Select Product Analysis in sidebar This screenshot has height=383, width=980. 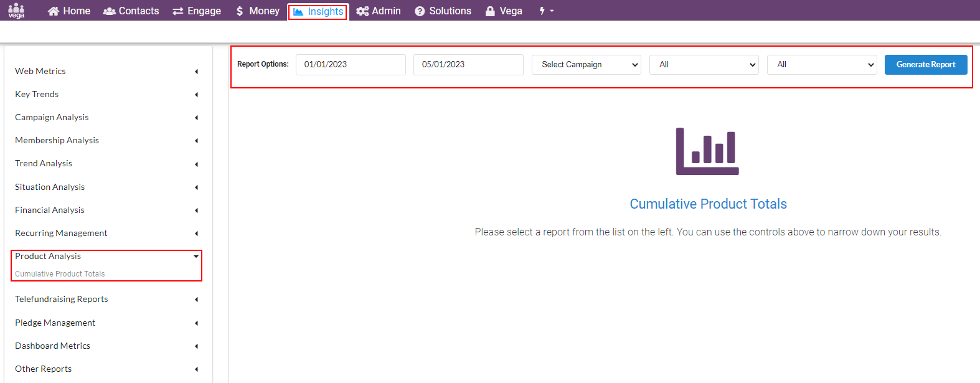pyautogui.click(x=48, y=256)
